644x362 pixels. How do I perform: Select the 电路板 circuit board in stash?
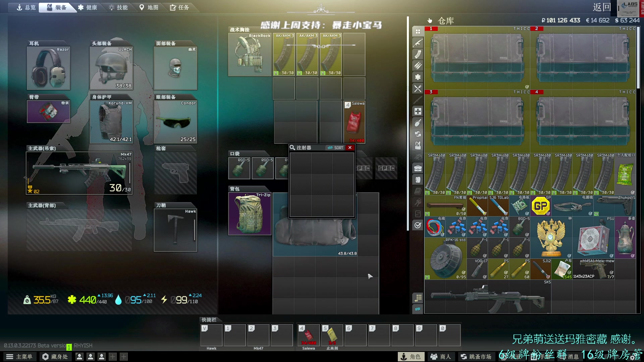point(520,205)
